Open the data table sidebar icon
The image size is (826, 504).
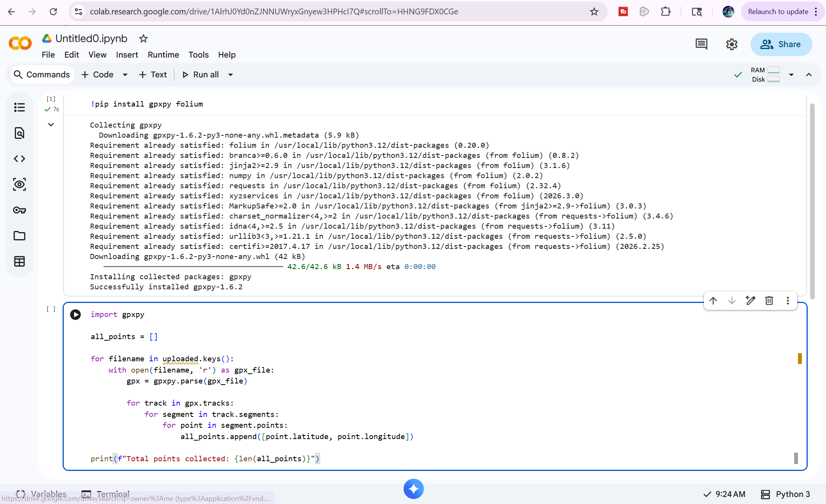(x=19, y=261)
